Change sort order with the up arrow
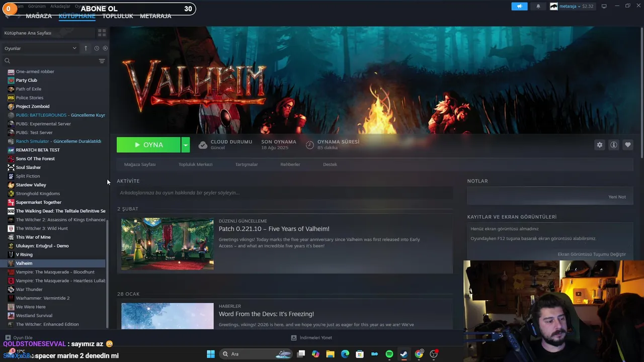The width and height of the screenshot is (644, 362). [x=86, y=48]
